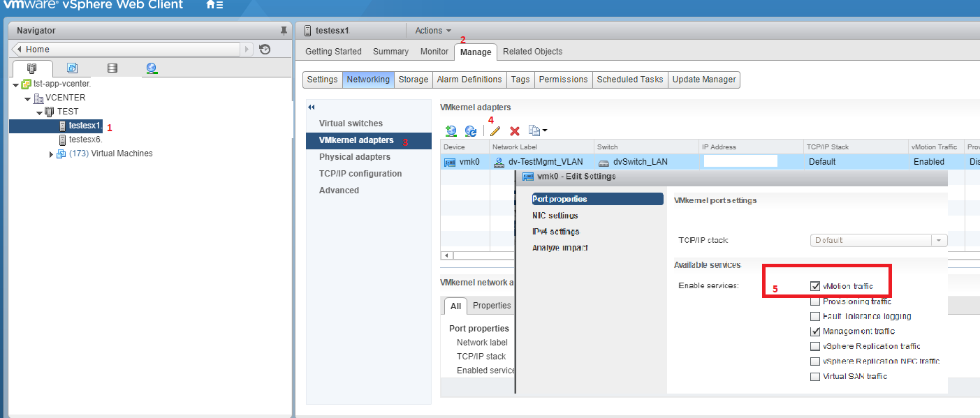Collapse the Networking side menu with double arrows
This screenshot has width=980, height=418.
312,107
